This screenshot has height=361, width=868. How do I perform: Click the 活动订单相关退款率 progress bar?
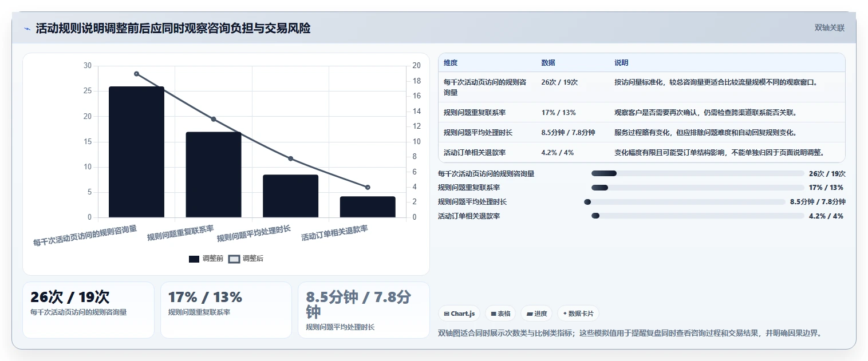point(698,216)
